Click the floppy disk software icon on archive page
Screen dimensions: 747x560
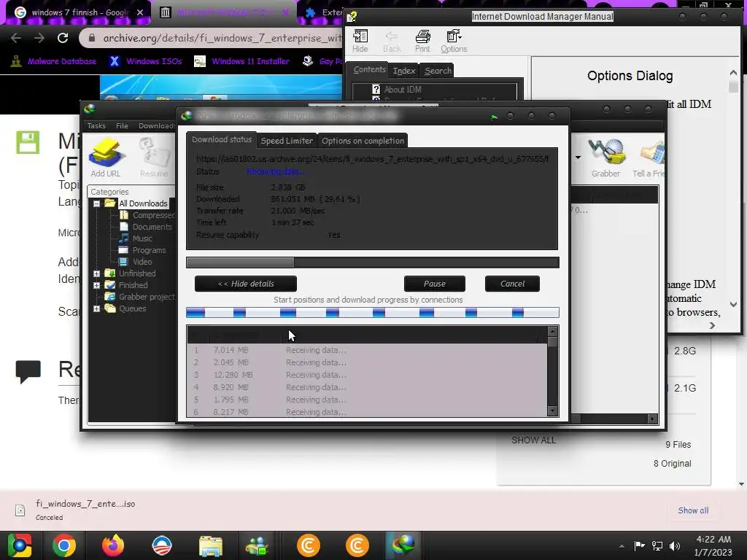[28, 142]
